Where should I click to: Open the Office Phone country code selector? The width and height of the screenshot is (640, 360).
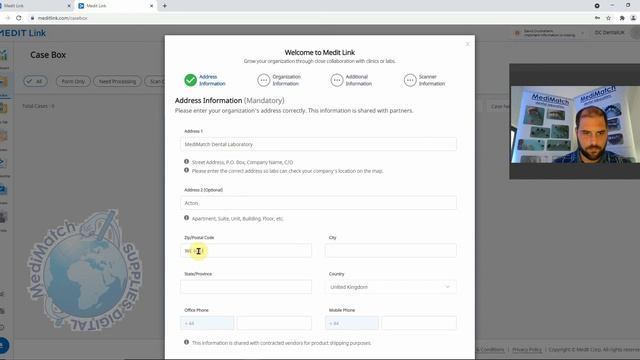coord(207,323)
